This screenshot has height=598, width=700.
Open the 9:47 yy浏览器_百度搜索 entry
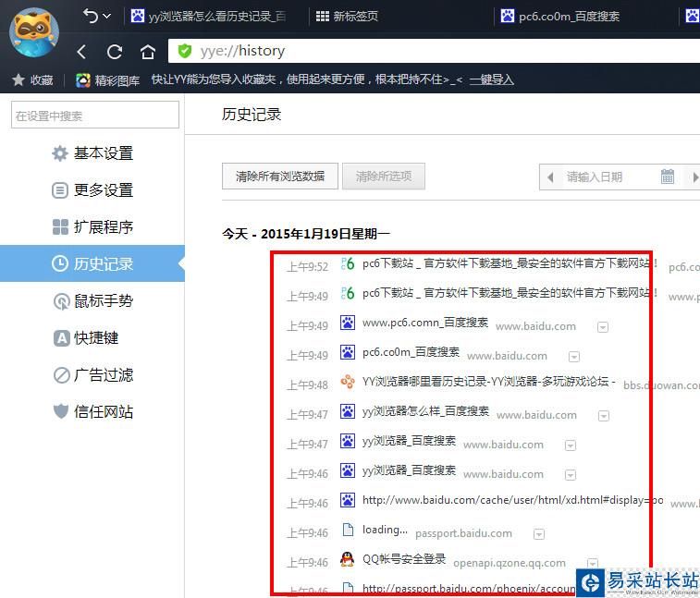tap(409, 441)
